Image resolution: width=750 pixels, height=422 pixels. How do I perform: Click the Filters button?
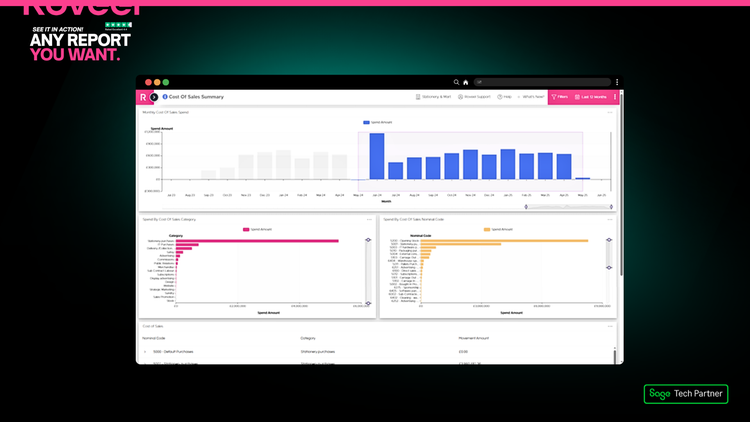(560, 97)
